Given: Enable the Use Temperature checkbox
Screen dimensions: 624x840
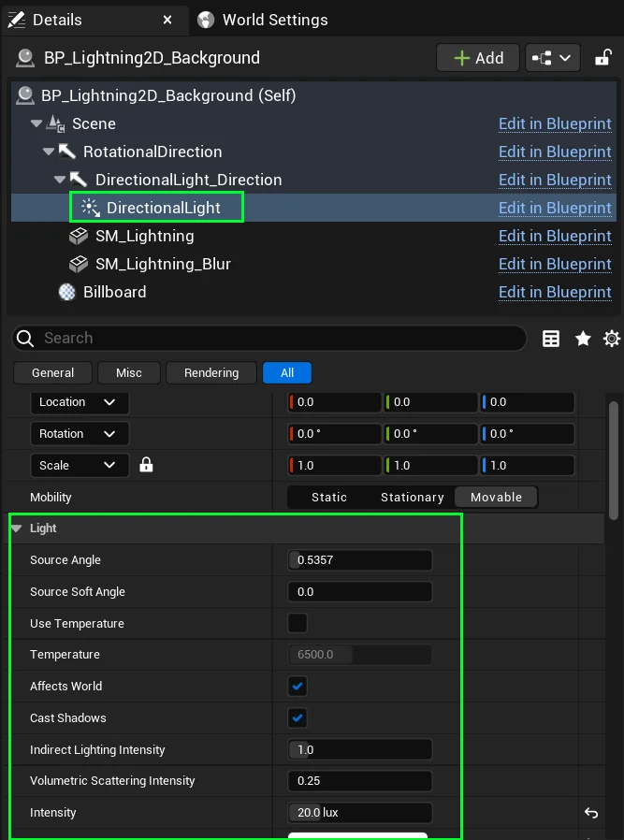Looking at the screenshot, I should tap(297, 623).
